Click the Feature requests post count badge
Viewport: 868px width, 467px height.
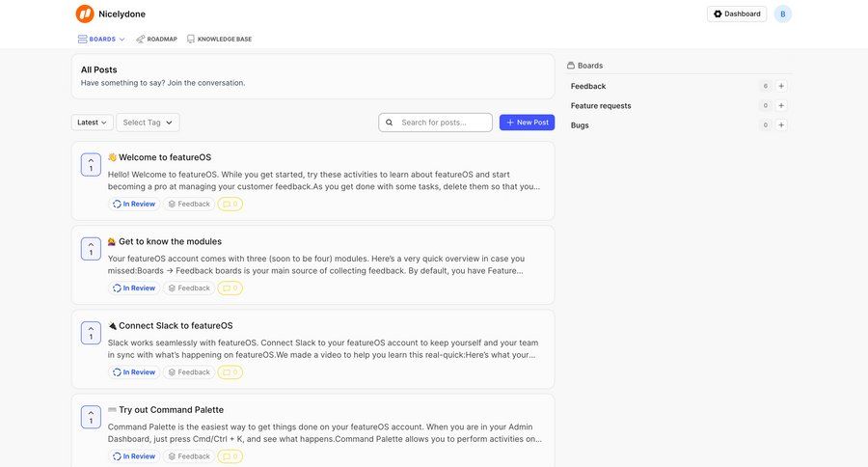click(x=766, y=105)
